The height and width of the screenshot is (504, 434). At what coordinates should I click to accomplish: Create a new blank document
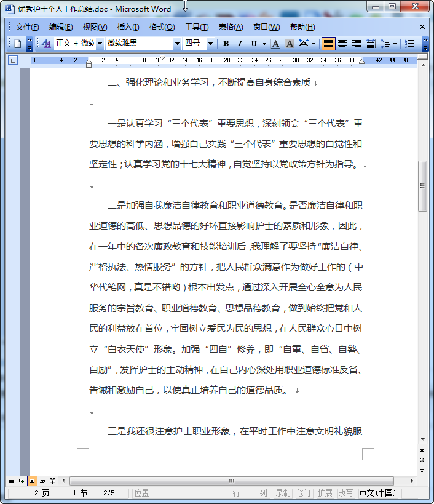click(18, 44)
